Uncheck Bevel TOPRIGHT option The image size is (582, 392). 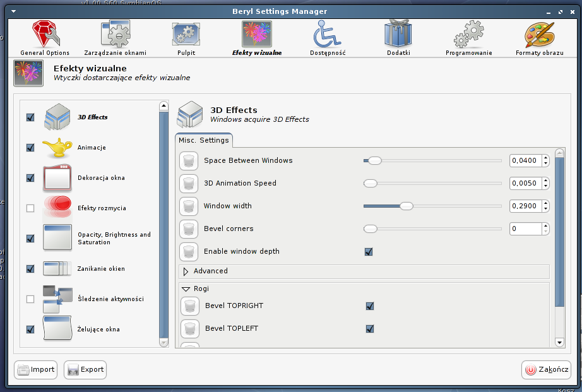370,306
